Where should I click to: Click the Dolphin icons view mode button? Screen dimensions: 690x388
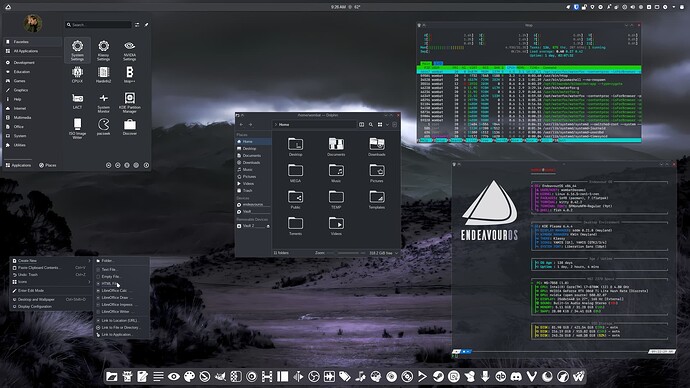click(x=380, y=124)
